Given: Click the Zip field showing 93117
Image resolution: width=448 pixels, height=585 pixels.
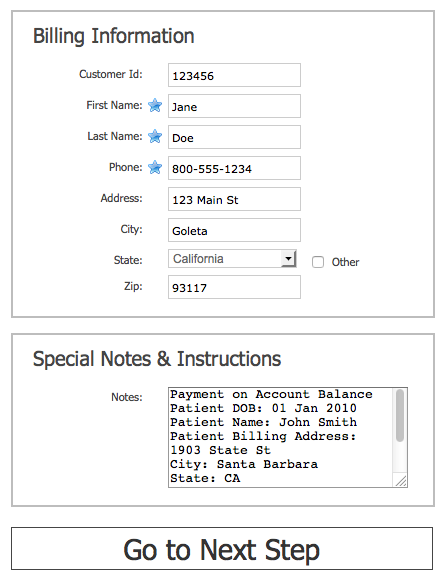Looking at the screenshot, I should (x=234, y=287).
